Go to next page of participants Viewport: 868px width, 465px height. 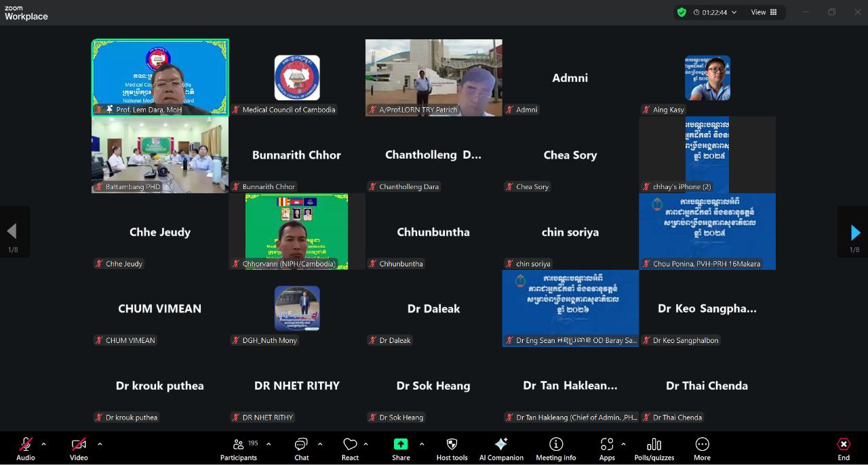(854, 233)
